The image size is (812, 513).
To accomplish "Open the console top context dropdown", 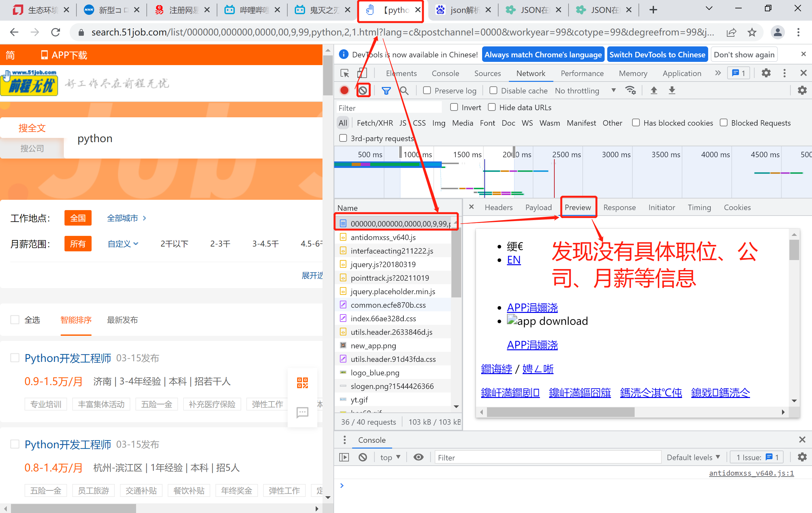I will [390, 457].
